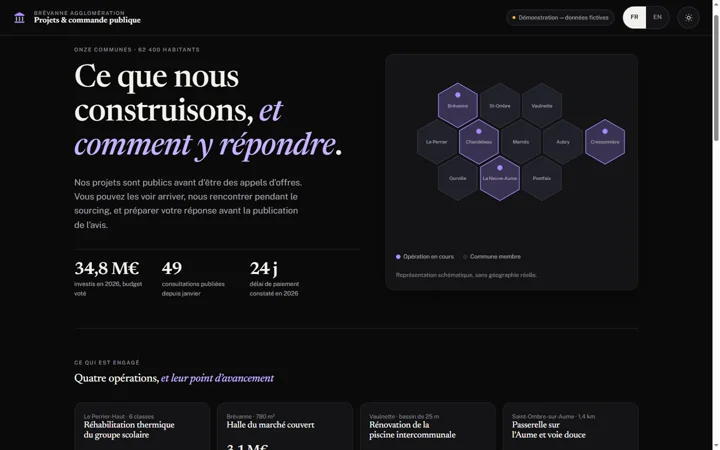The width and height of the screenshot is (720, 450).
Task: Click the CE QUI EST ENGAGÉ label
Action: click(x=107, y=362)
